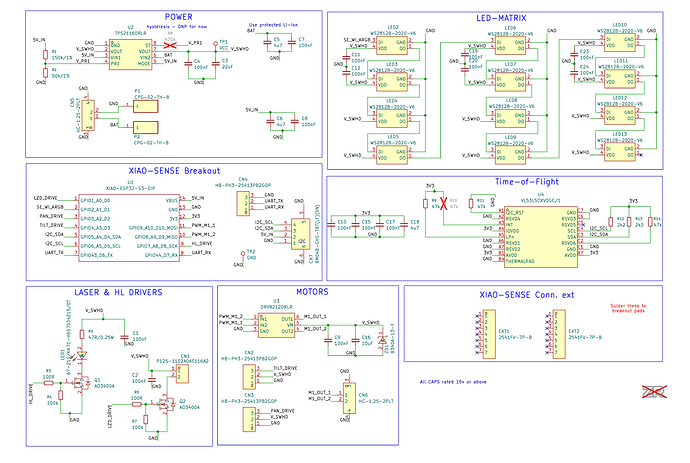Select the U3 DRV8212DRLR driver symbol
This screenshot has height=463, width=690.
click(276, 325)
